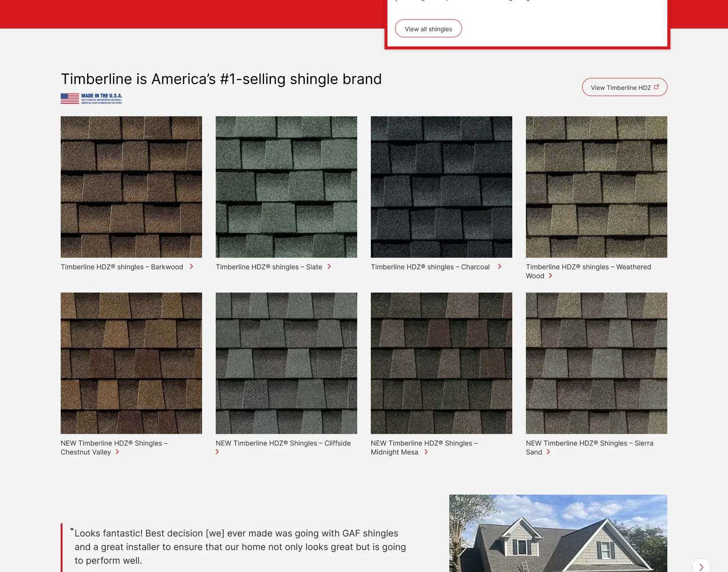Click the red chevron after Weathered Wood
Viewport: 728px width, 572px height.
point(550,275)
